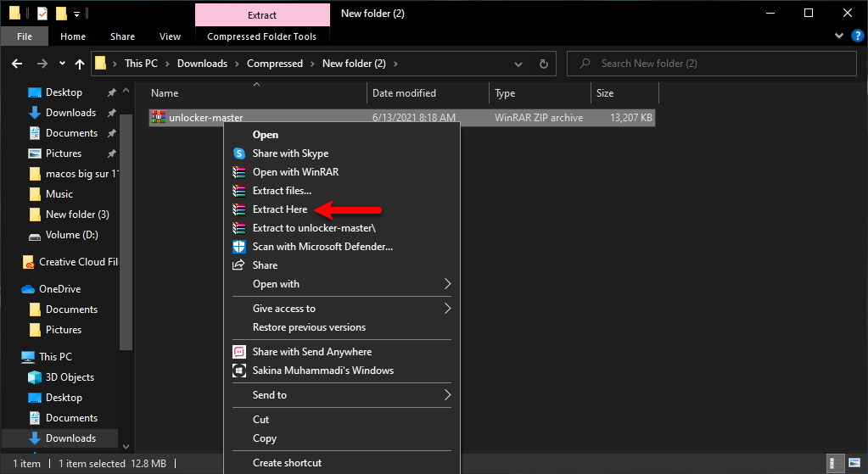Switch to large icons view in status bar
The width and height of the screenshot is (868, 474).
click(854, 463)
